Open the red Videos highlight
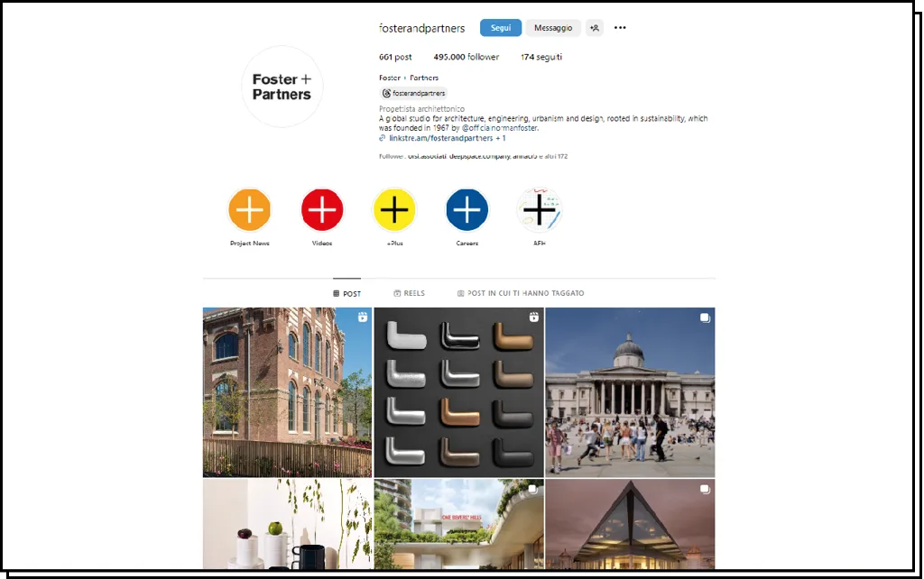The image size is (924, 579). (322, 210)
